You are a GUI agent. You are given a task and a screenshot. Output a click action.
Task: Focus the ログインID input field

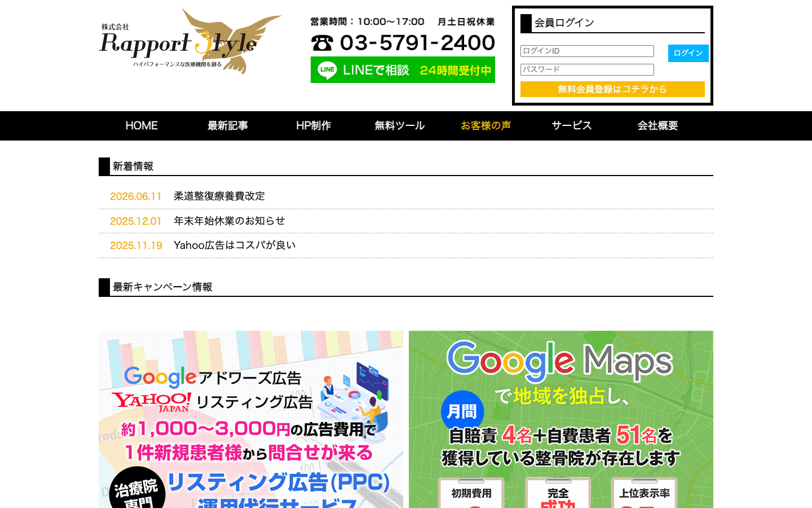(587, 51)
